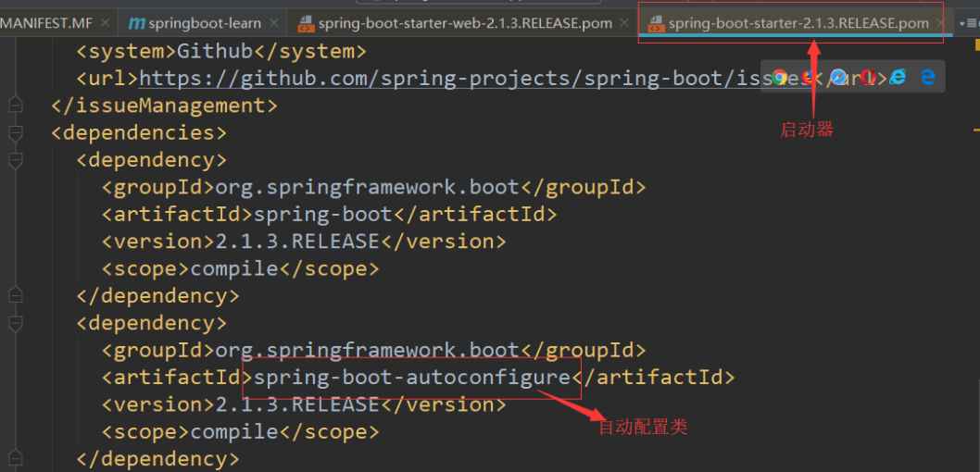Viewport: 980px width, 472px height.
Task: Switch to the MANIFEST.MF tab
Action: tap(46, 24)
